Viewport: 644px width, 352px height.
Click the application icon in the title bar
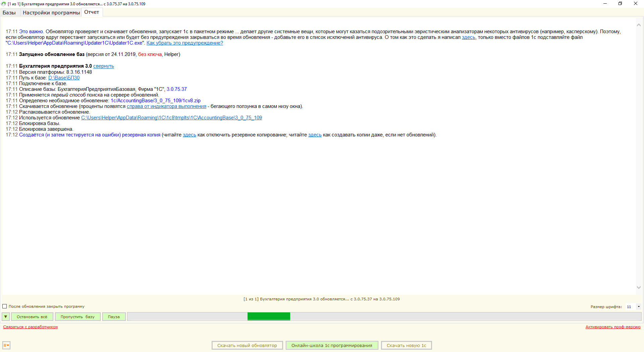(4, 4)
